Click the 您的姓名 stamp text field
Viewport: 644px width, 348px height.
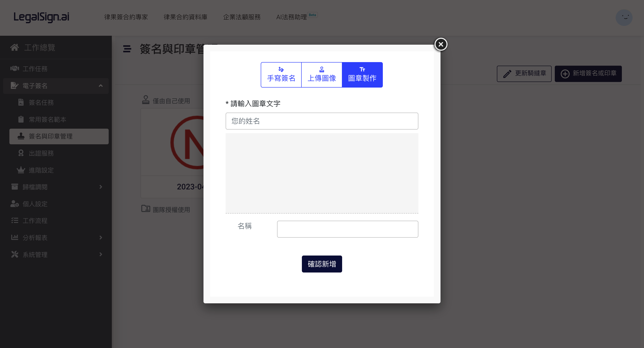(x=322, y=121)
